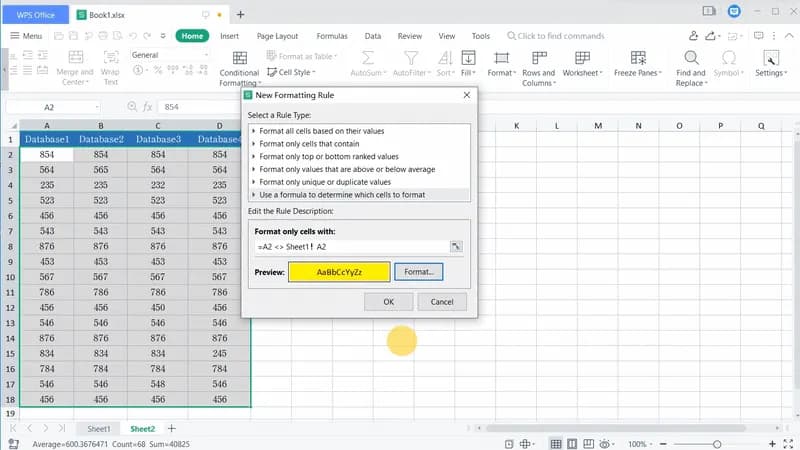Screen dimensions: 800x450
Task: Add a new sheet with plus icon
Action: [x=171, y=429]
